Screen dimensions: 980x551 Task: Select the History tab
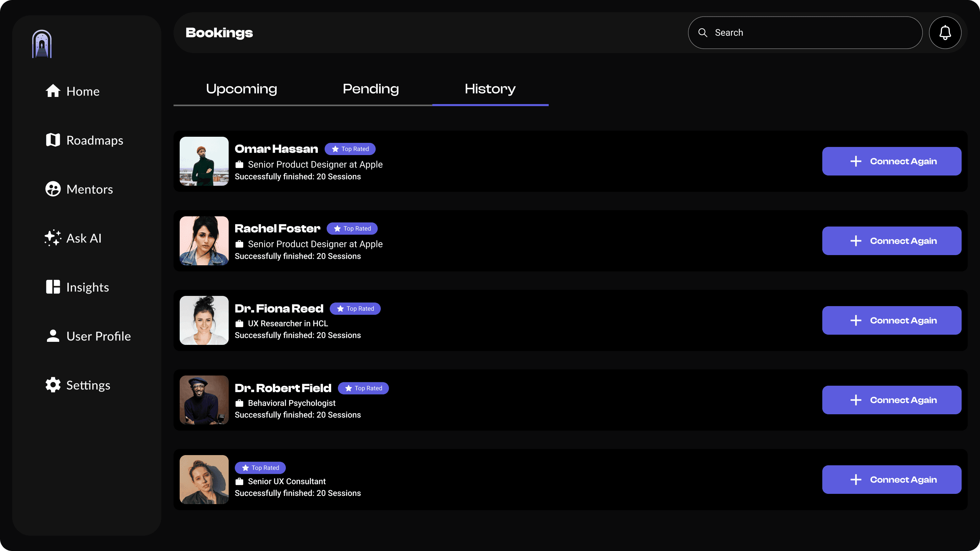(x=490, y=89)
